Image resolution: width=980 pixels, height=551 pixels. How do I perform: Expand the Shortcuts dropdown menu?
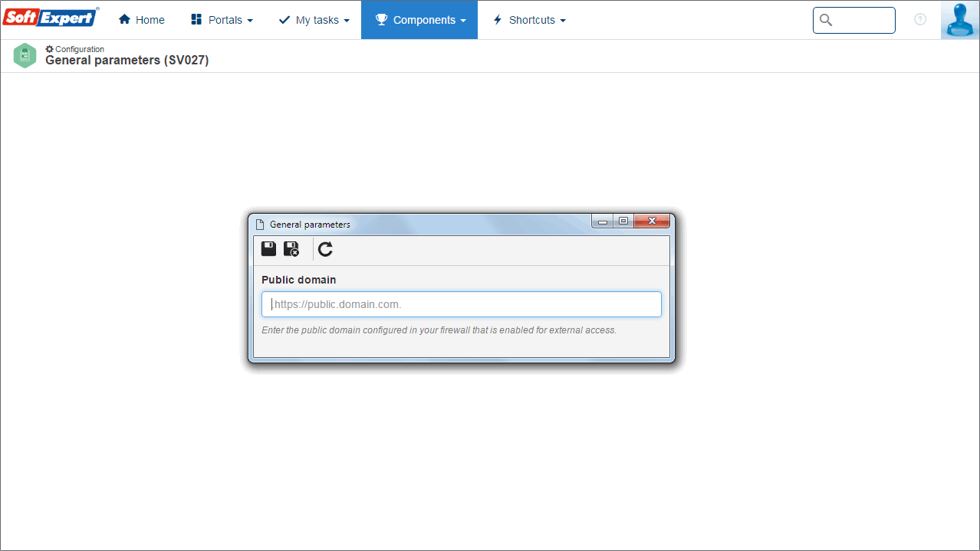pos(529,20)
